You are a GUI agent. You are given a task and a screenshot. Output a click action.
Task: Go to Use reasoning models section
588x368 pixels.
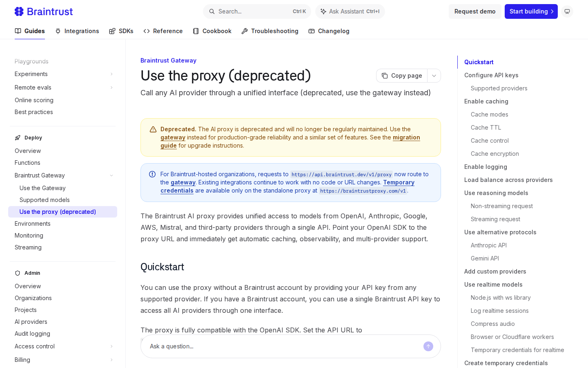click(x=496, y=193)
